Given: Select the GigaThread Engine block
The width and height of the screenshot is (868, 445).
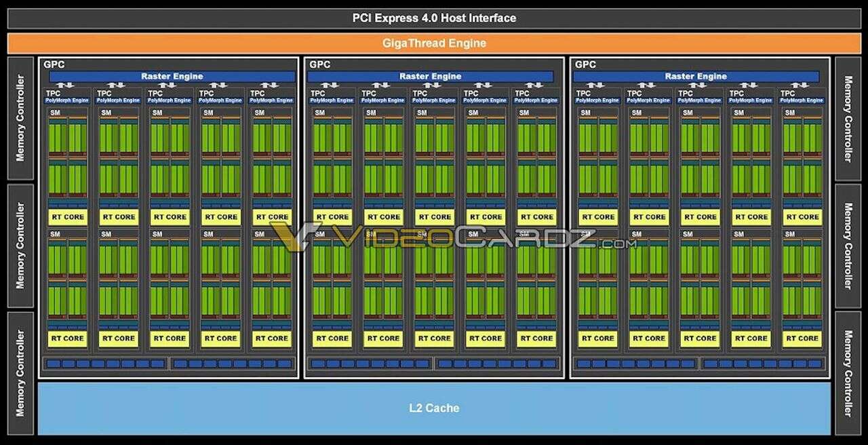Looking at the screenshot, I should pyautogui.click(x=434, y=43).
